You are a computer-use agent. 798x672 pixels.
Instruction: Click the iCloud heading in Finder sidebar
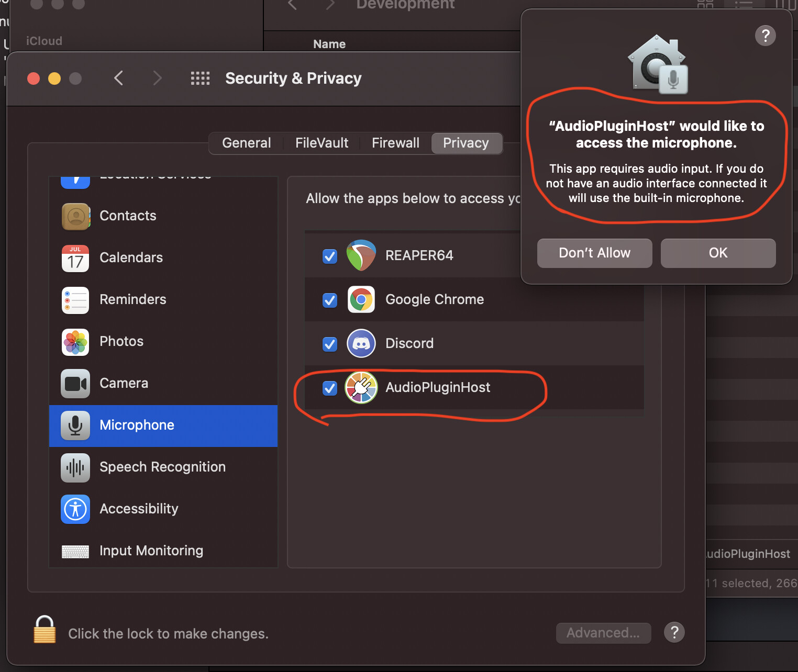44,41
